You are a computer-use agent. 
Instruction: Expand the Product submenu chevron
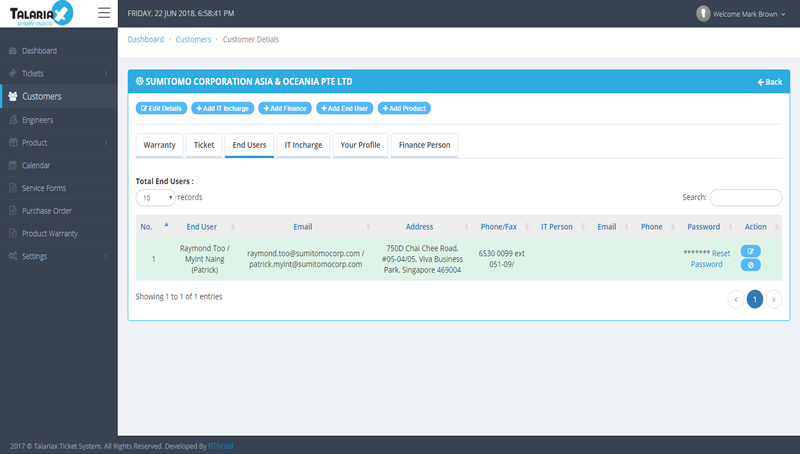click(x=106, y=142)
